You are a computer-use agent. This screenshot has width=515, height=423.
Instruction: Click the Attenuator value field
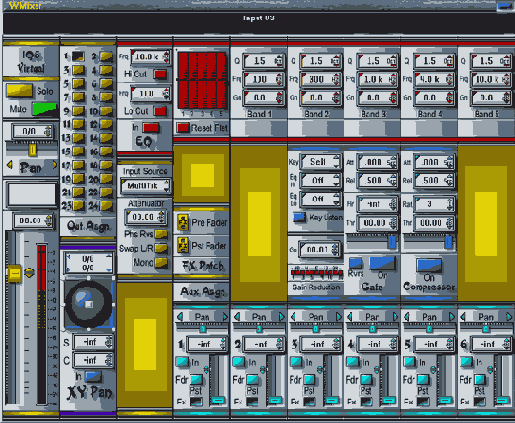tap(145, 217)
